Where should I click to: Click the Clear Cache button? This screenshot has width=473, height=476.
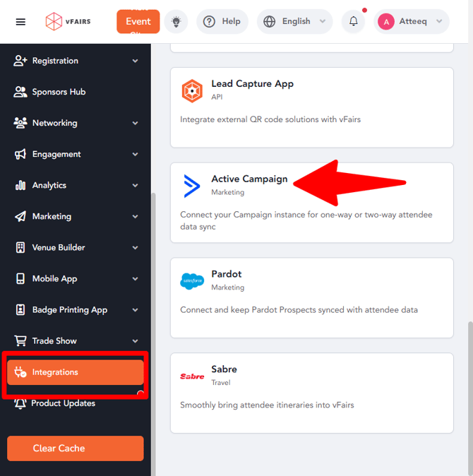[x=75, y=448]
